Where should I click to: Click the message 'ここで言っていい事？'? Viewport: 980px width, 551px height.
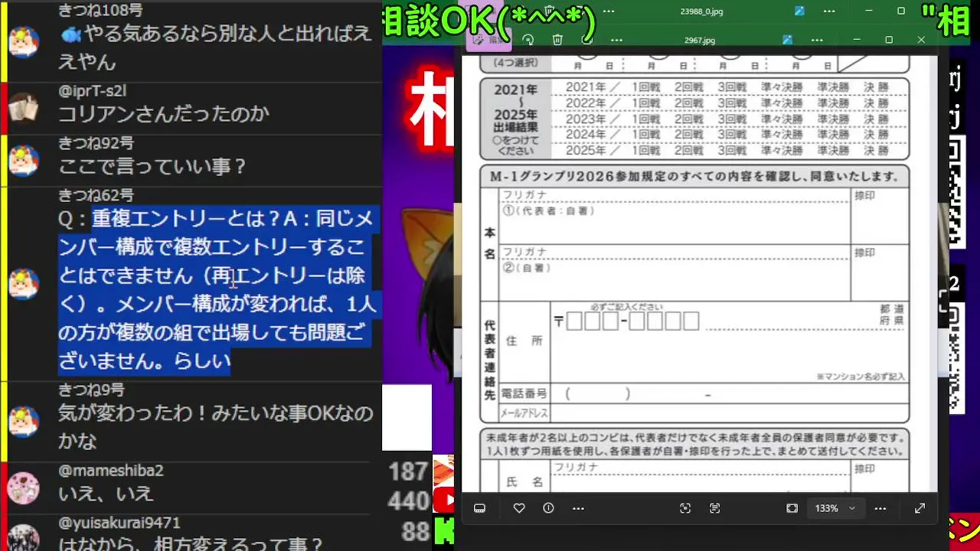152,167
